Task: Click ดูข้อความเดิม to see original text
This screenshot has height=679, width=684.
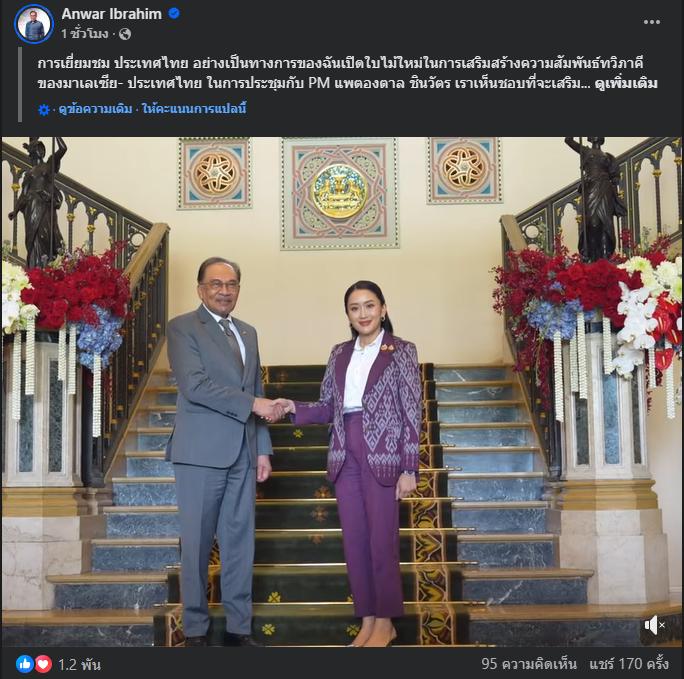Action: [x=95, y=109]
